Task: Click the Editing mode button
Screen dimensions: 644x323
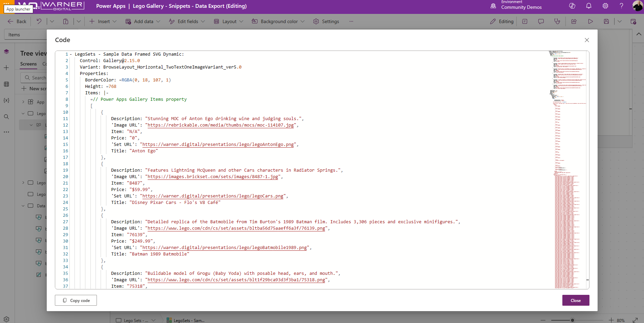Action: (502, 21)
